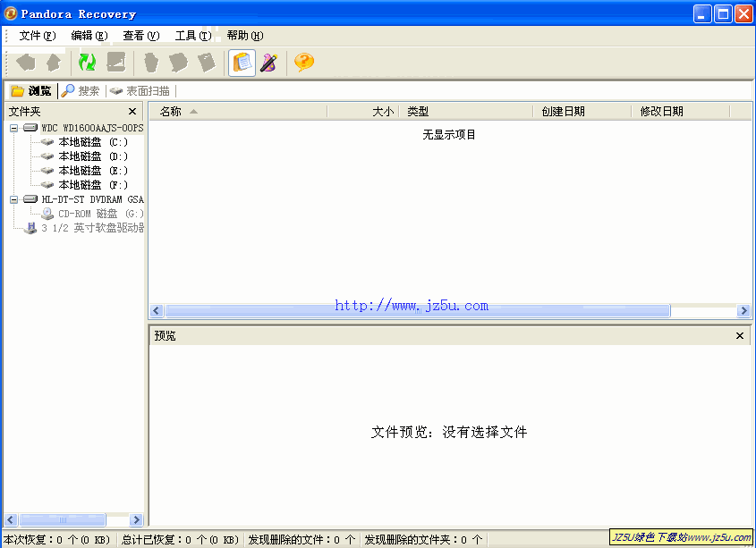Open the 文件(F) menu

tap(37, 36)
